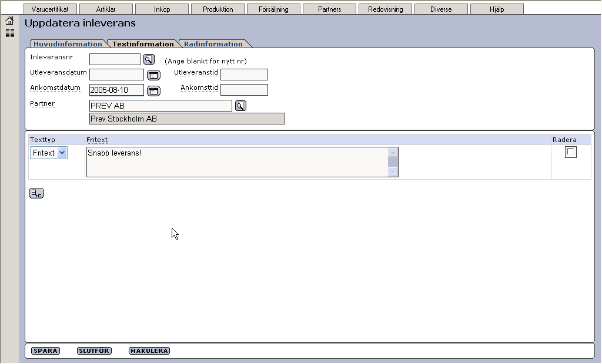Screen dimensions: 602x364
Task: Click the Utleveranstid label
Action: pyautogui.click(x=196, y=72)
